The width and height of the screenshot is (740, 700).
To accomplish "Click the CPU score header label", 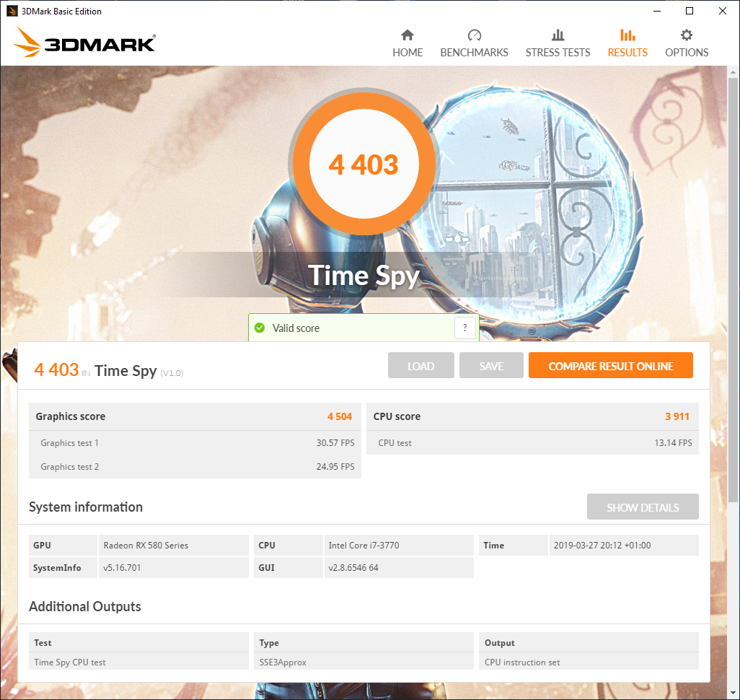I will pyautogui.click(x=397, y=416).
